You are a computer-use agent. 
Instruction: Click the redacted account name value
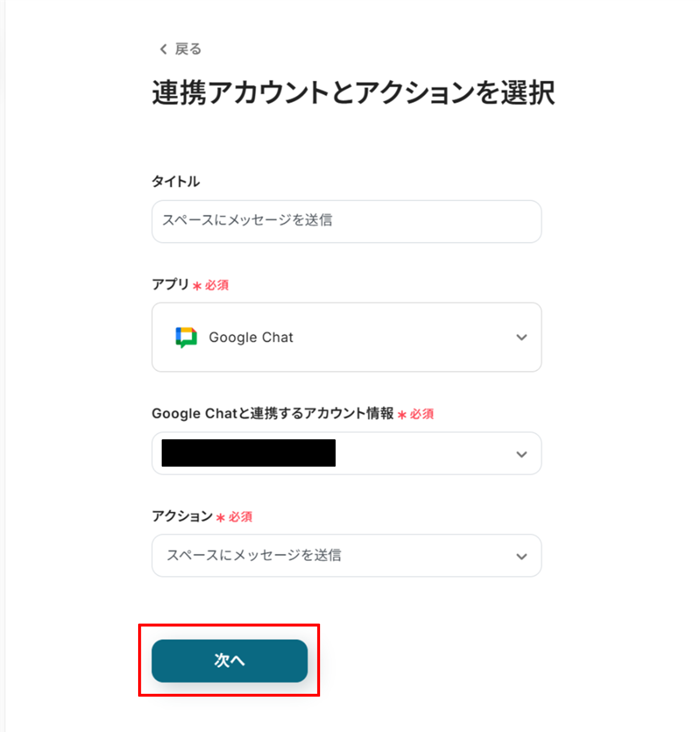point(248,453)
